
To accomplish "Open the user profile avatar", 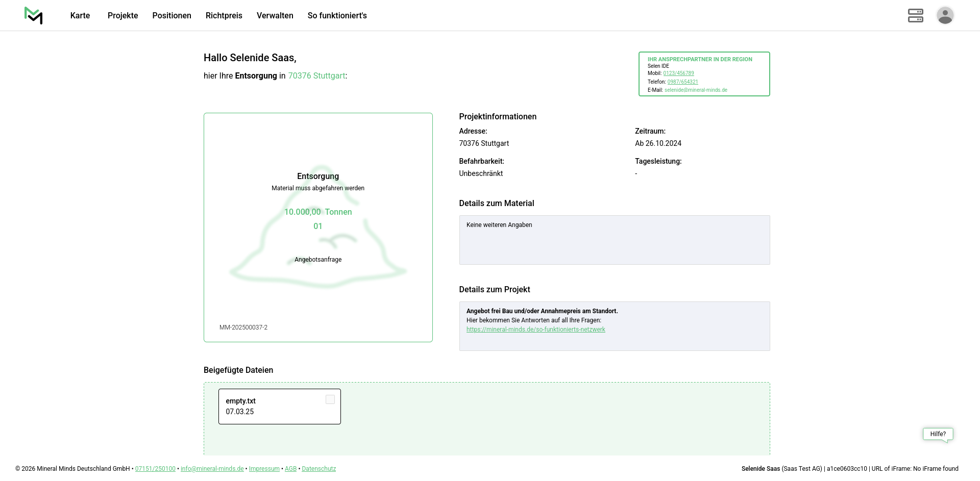I will tap(945, 15).
